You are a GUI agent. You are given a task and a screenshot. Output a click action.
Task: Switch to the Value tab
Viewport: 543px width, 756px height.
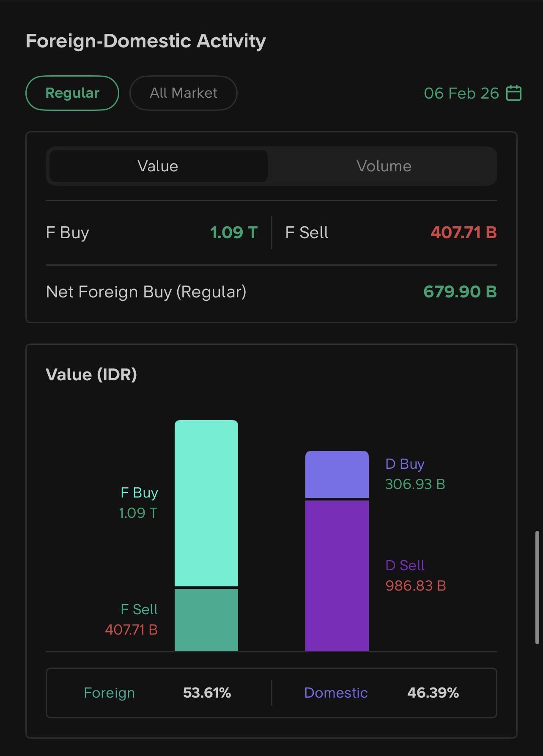(x=158, y=166)
